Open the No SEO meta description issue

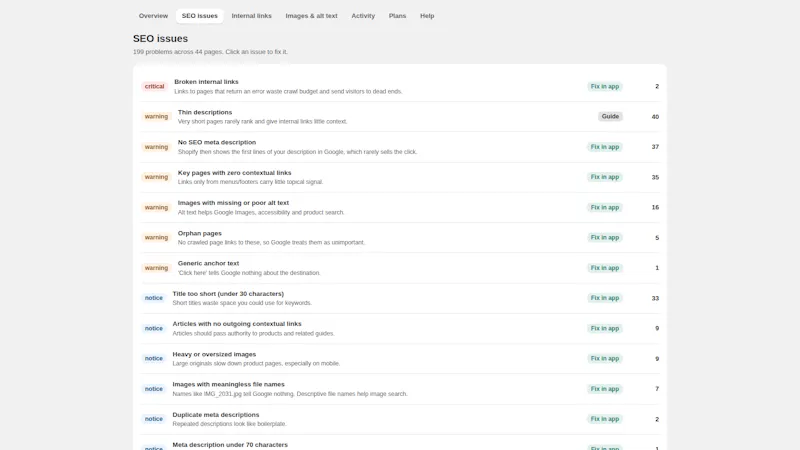point(400,147)
